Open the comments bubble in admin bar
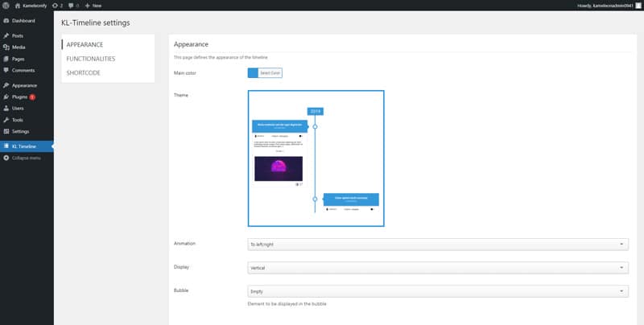Viewport: 644px width, 325px height. point(71,5)
